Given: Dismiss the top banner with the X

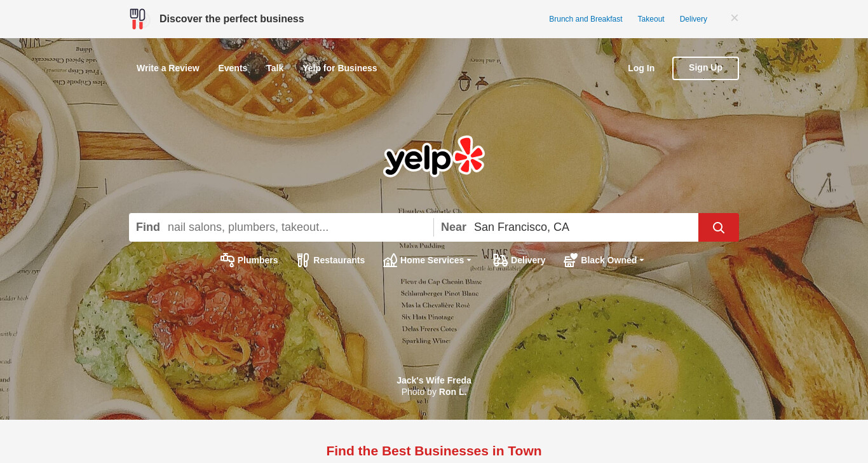Looking at the screenshot, I should pos(735,18).
